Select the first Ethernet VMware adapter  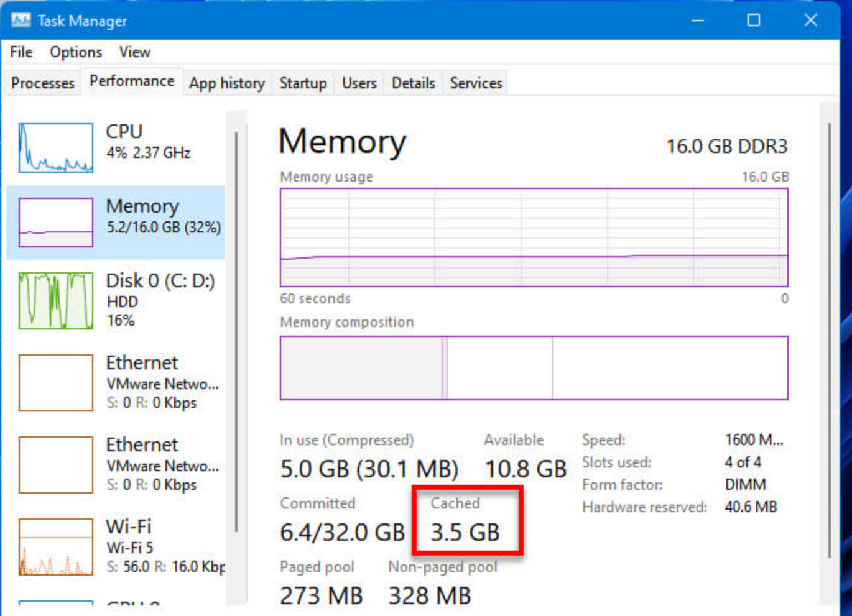click(115, 382)
